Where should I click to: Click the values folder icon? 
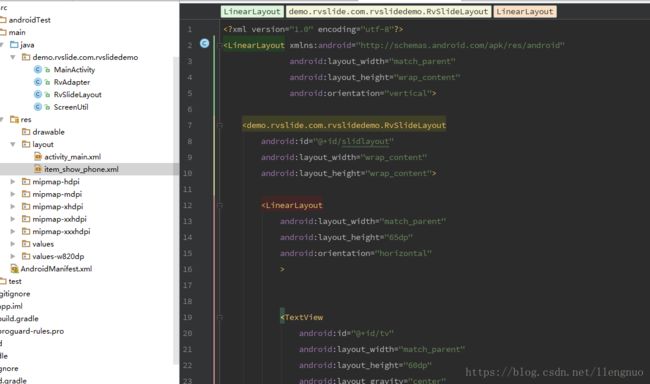click(x=26, y=244)
